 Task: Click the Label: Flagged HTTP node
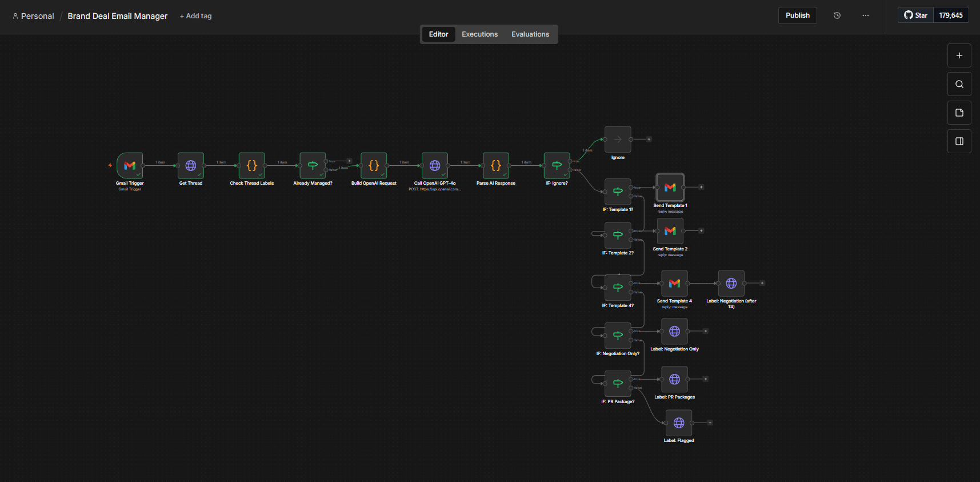[x=679, y=423]
